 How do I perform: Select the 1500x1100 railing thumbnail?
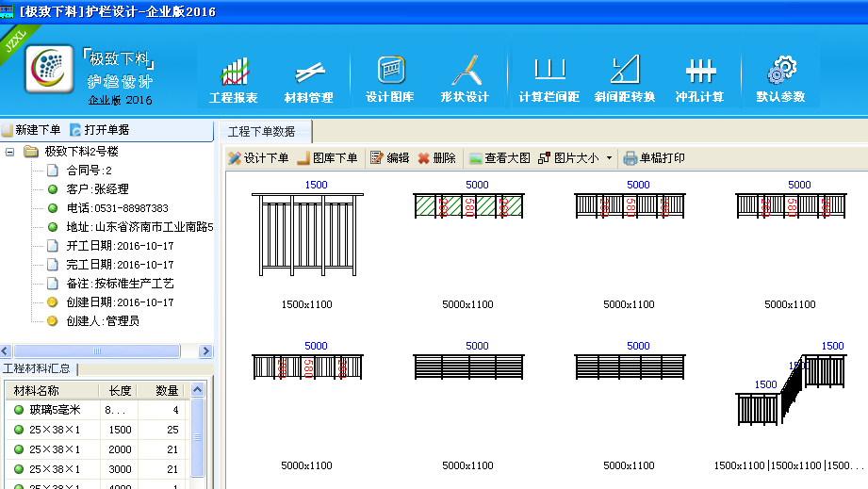307,234
